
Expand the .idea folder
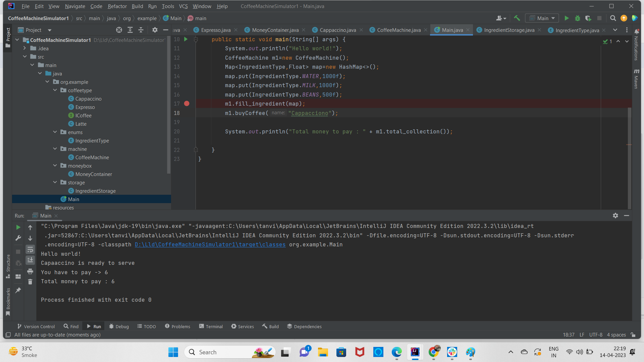tap(25, 49)
